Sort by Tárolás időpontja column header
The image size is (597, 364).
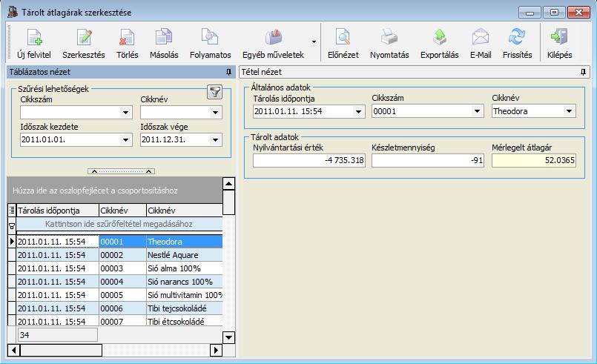point(58,211)
